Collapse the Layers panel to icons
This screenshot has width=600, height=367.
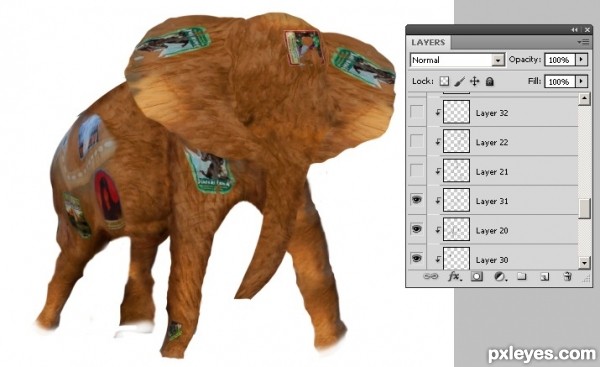click(x=574, y=30)
